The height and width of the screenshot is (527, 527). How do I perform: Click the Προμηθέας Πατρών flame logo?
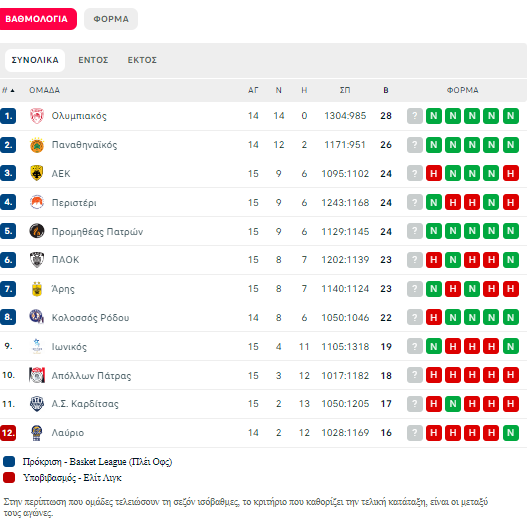[x=37, y=231]
